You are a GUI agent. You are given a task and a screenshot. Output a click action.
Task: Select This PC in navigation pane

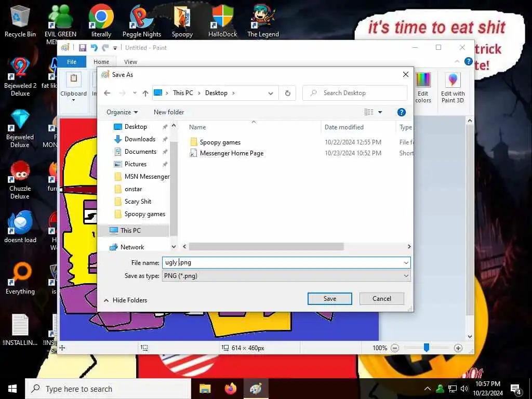point(130,230)
